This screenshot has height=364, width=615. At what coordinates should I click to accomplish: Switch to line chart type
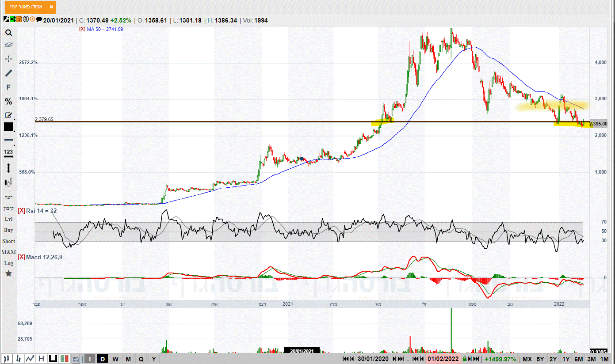click(30, 359)
